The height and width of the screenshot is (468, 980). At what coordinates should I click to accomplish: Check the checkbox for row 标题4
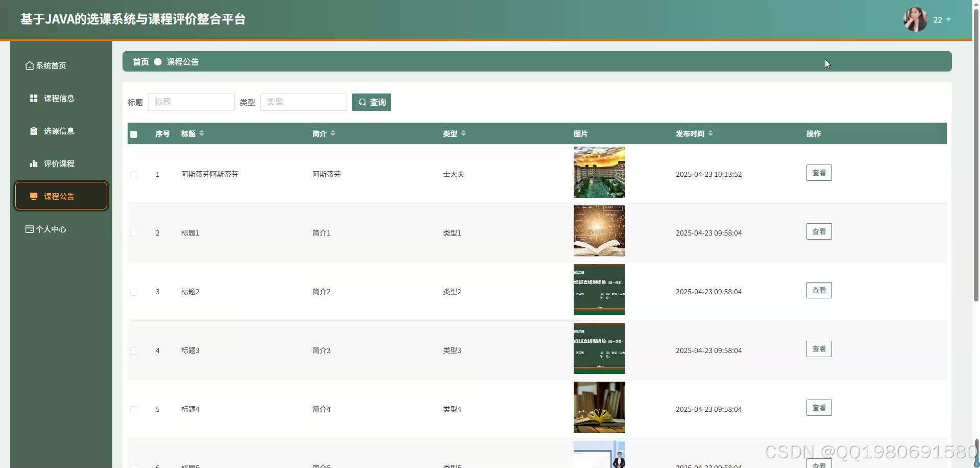[x=134, y=410]
